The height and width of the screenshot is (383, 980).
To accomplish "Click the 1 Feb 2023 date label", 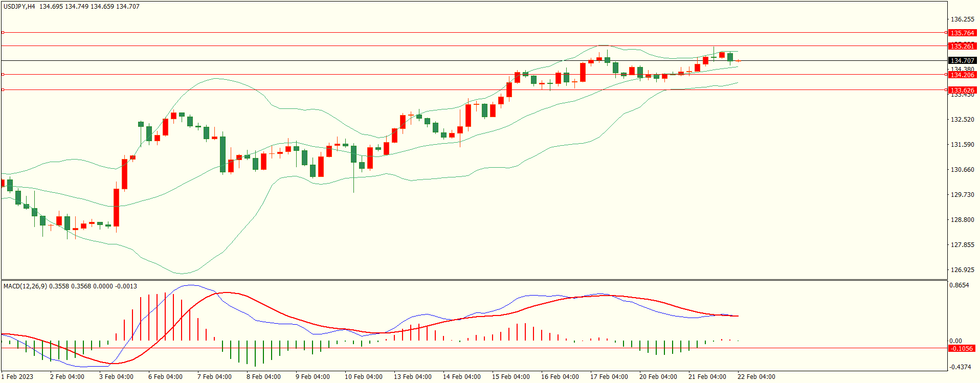I will [17, 377].
